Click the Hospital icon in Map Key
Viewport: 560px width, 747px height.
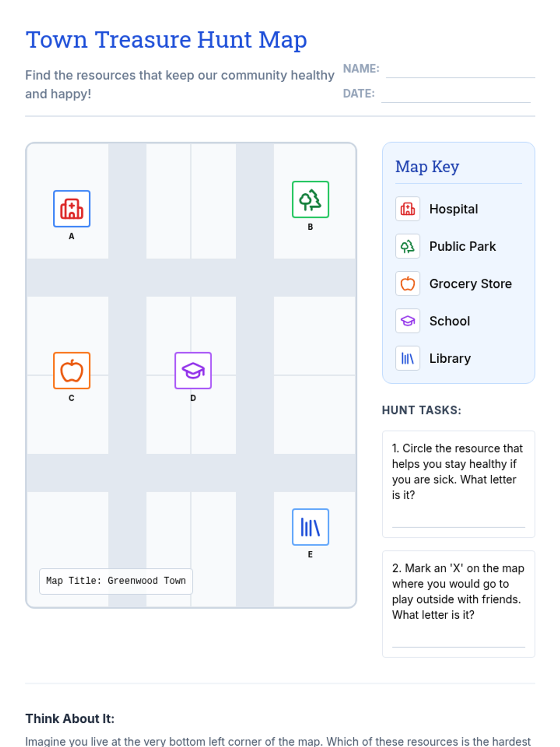[407, 209]
